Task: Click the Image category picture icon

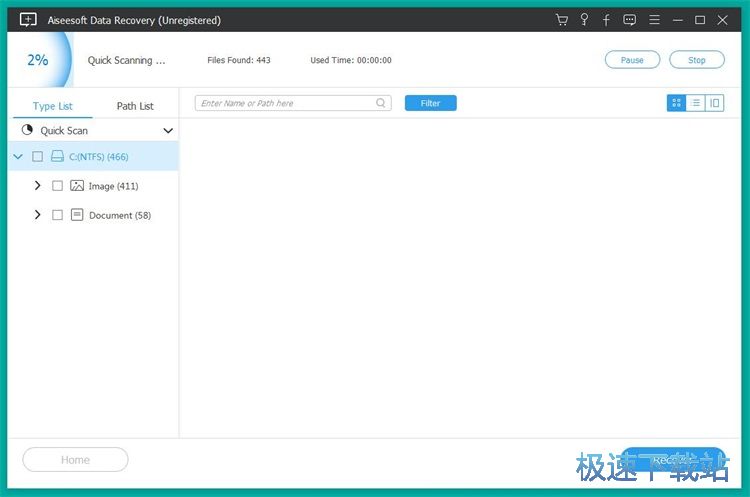Action: pos(77,186)
